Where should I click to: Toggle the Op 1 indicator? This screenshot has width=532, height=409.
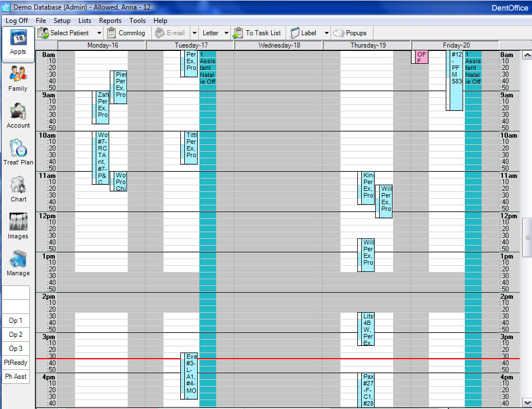pos(16,321)
